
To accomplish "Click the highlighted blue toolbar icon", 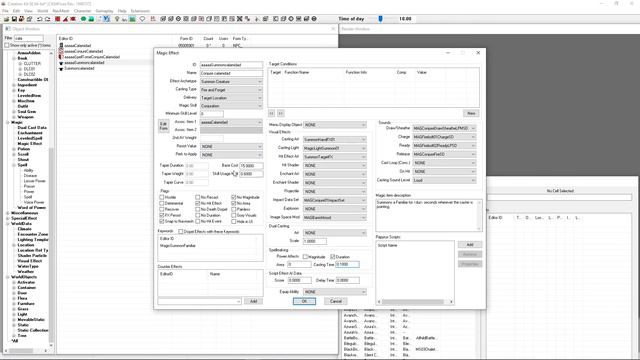I will pyautogui.click(x=107, y=19).
